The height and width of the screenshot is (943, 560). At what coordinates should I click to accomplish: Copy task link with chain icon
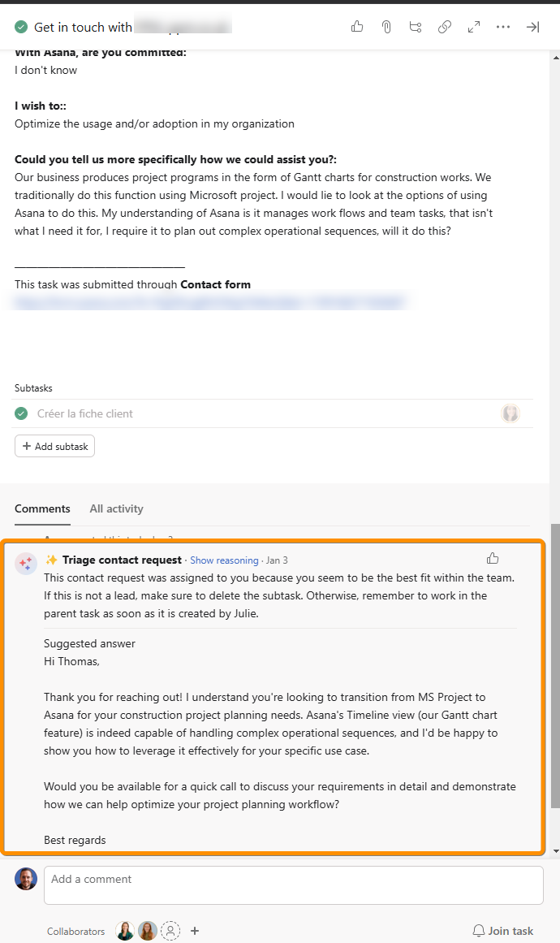[x=445, y=27]
